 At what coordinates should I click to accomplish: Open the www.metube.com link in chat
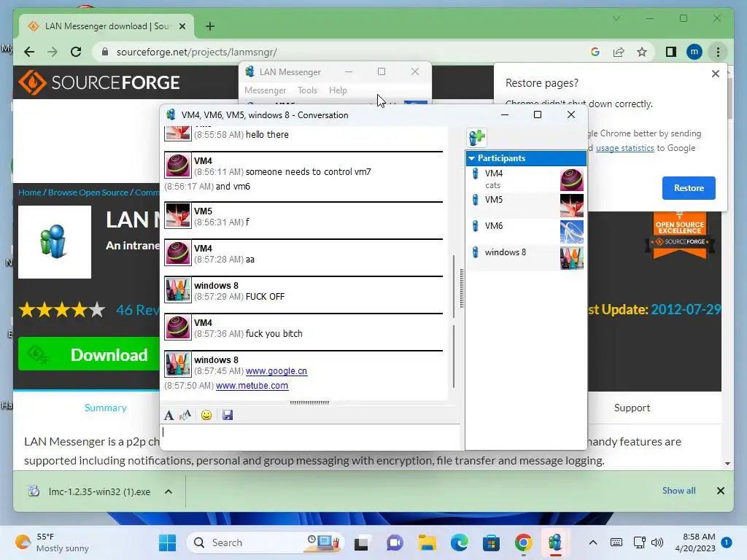[x=252, y=386]
